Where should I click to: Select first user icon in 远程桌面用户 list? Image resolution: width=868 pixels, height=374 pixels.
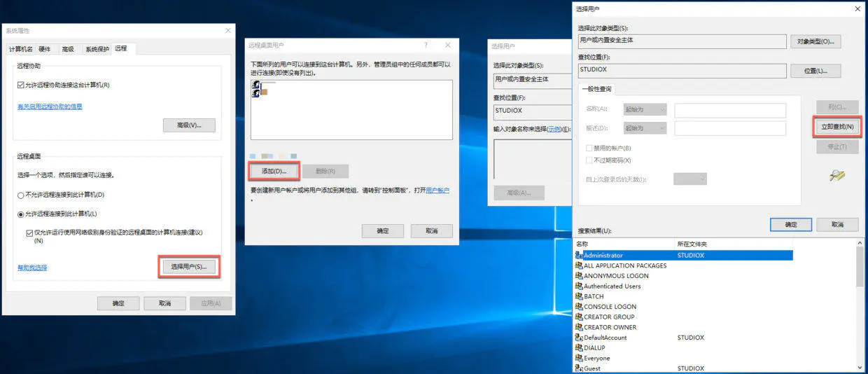(256, 85)
